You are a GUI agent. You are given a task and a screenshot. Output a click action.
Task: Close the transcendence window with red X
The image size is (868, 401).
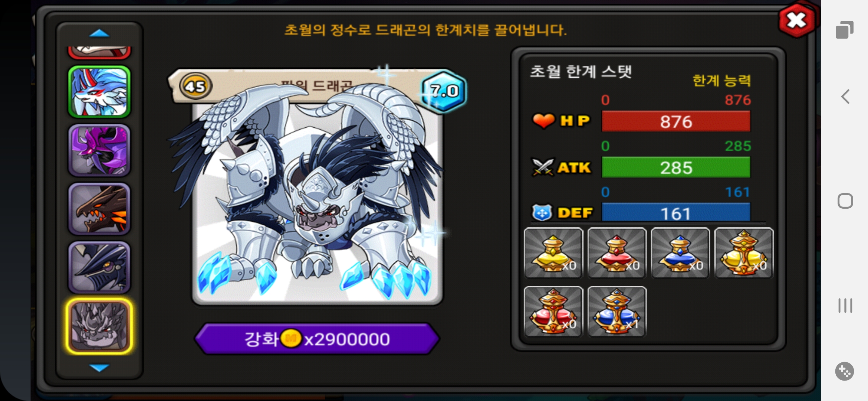click(x=796, y=20)
